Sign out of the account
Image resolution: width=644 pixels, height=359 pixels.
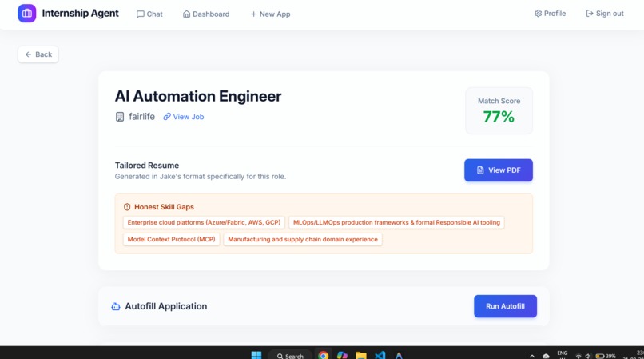605,13
